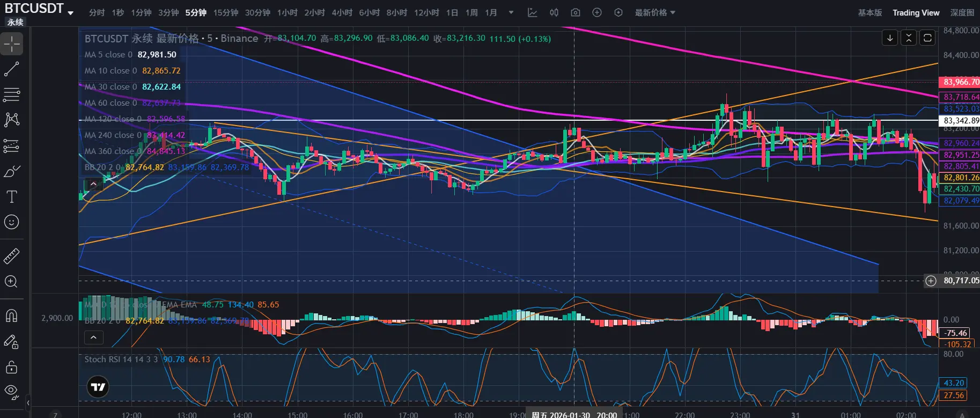Select the 分时 interval
The height and width of the screenshot is (418, 980).
tap(97, 12)
